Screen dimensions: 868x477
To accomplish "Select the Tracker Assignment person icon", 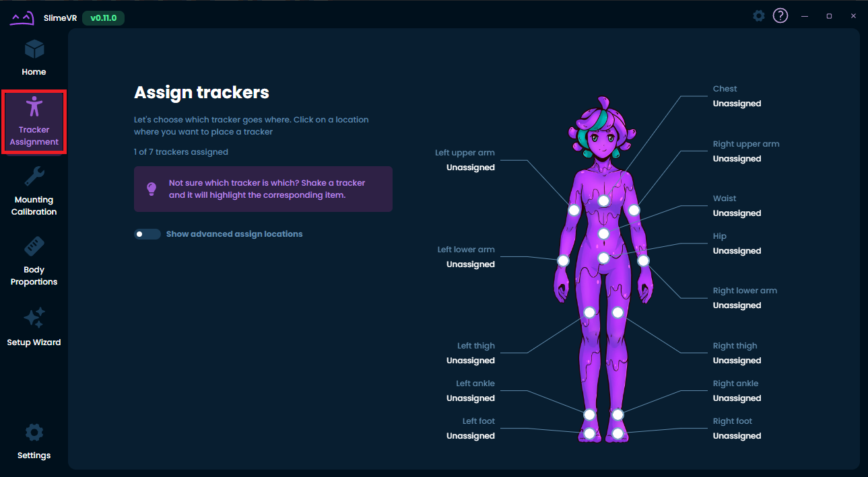I will (x=34, y=107).
